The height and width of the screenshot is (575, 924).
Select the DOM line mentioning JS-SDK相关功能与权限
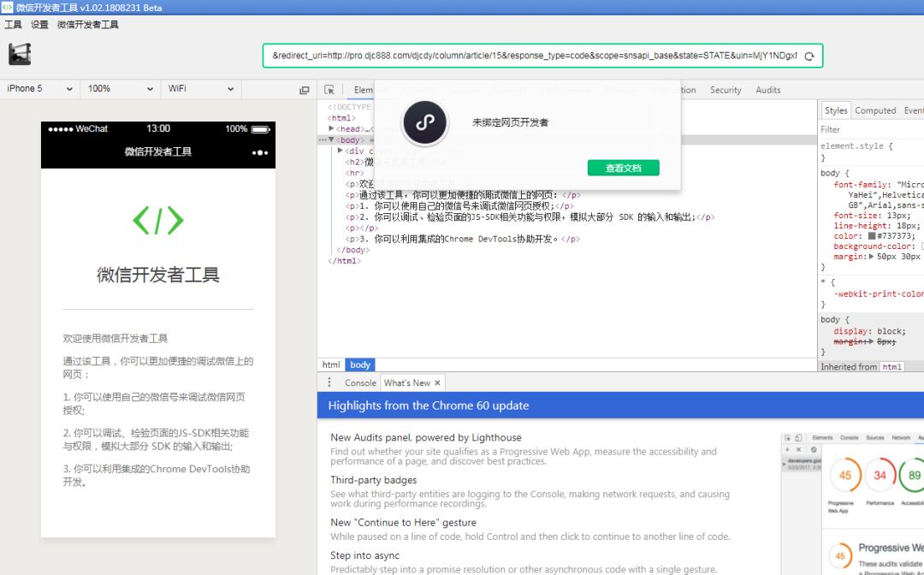tap(530, 217)
